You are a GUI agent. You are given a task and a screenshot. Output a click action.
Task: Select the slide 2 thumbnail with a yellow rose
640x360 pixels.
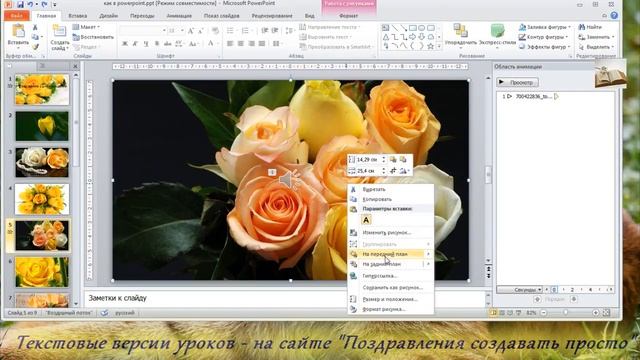pyautogui.click(x=42, y=126)
